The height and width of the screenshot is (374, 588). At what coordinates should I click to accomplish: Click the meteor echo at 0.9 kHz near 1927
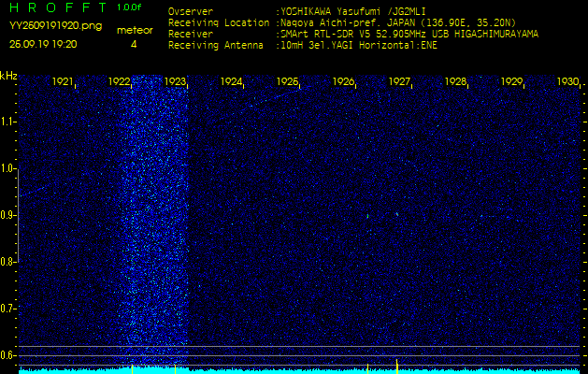pos(397,214)
